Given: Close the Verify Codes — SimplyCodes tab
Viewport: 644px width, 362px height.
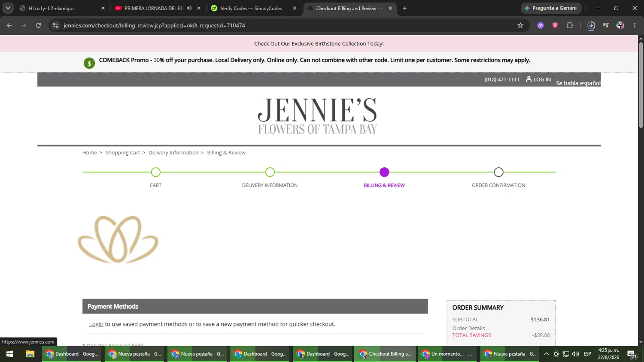Looking at the screenshot, I should coord(295,8).
